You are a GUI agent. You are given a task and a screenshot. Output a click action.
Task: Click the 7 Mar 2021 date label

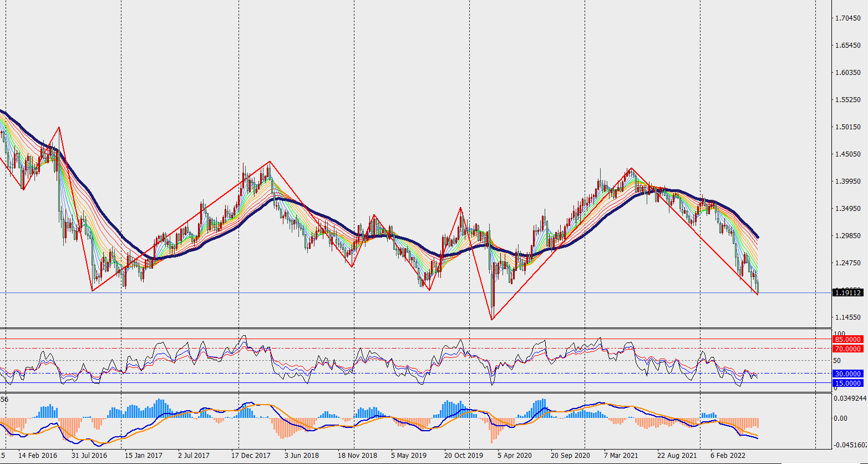pos(622,455)
